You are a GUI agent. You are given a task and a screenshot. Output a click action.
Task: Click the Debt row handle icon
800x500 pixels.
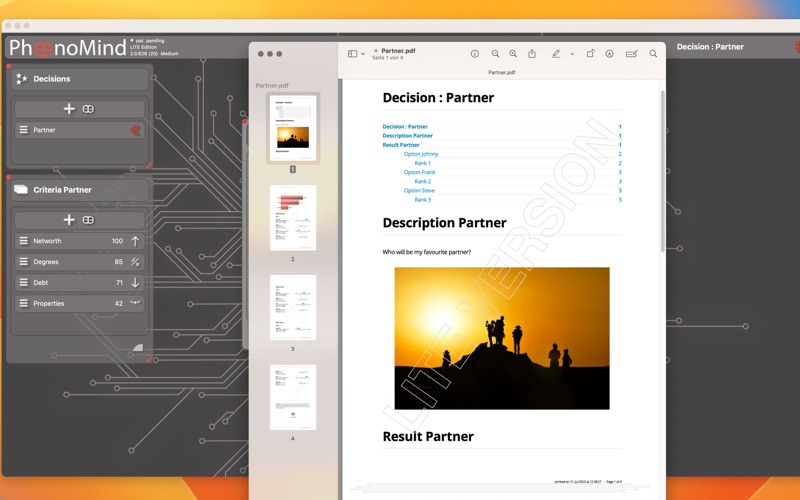pos(23,282)
